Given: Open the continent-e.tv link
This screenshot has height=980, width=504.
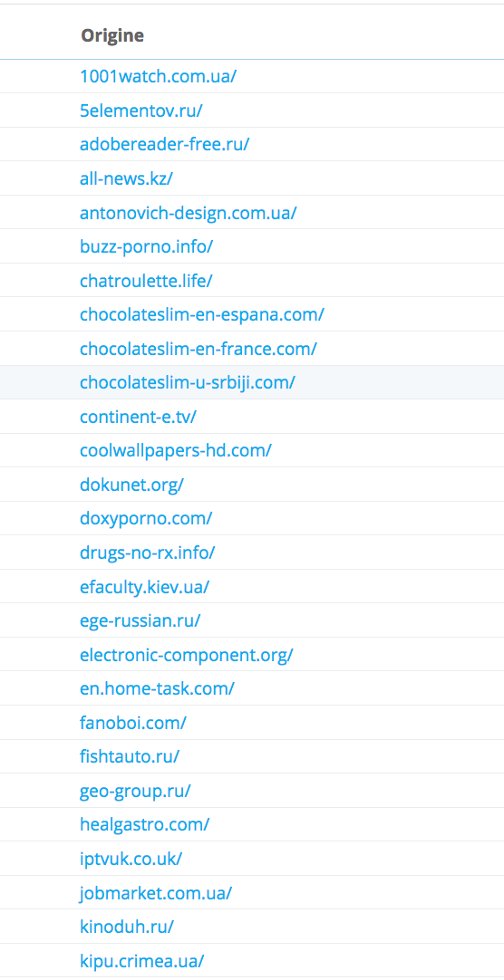Looking at the screenshot, I should point(138,417).
